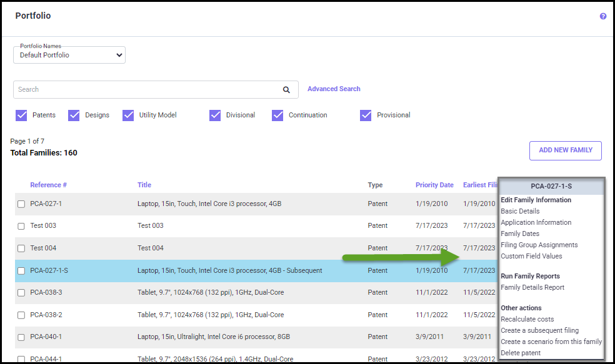The height and width of the screenshot is (364, 615).
Task: Choose Delete patent in the menu
Action: click(x=521, y=353)
